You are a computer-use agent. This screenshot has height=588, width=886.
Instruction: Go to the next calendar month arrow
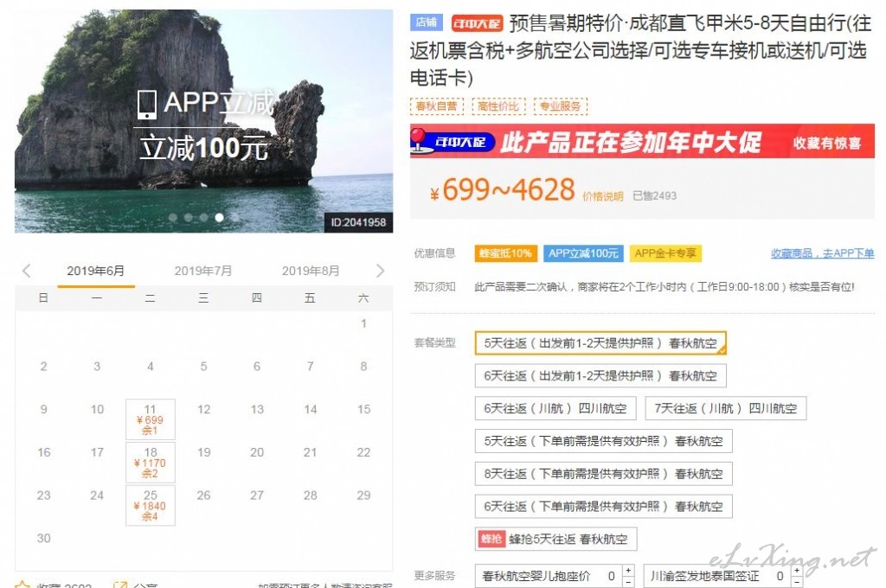tap(381, 271)
